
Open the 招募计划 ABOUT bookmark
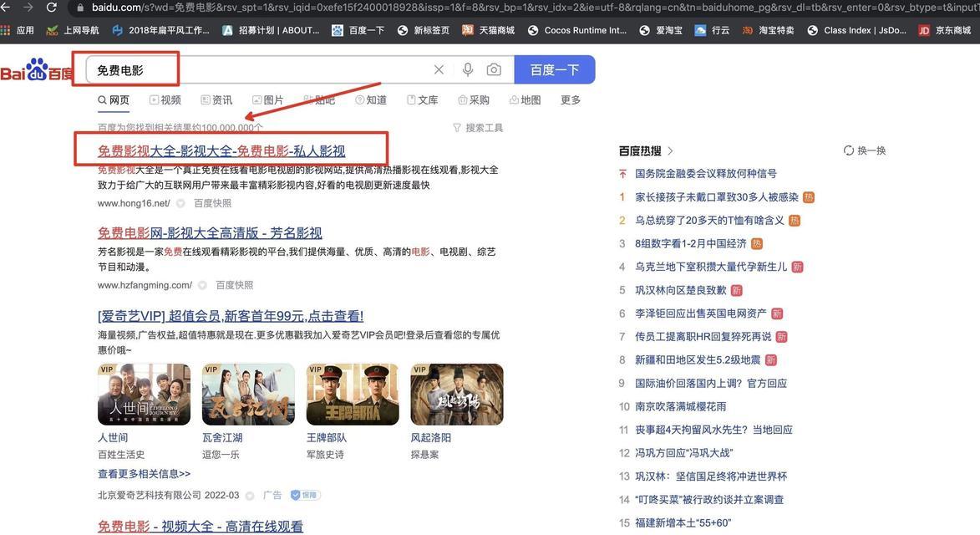click(x=271, y=30)
